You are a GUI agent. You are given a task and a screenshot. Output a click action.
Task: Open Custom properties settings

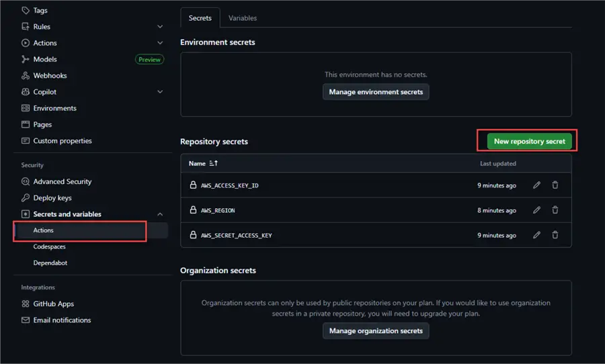pos(63,141)
